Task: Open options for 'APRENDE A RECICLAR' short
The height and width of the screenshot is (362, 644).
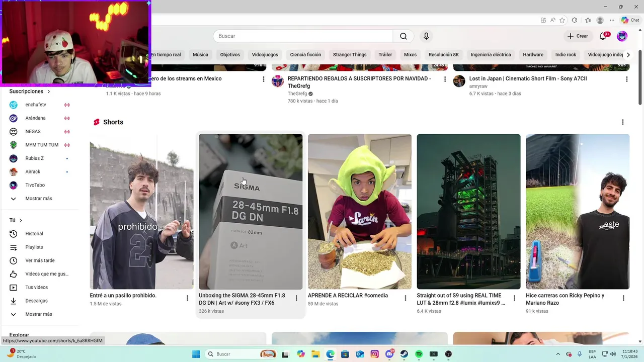Action: click(406, 298)
